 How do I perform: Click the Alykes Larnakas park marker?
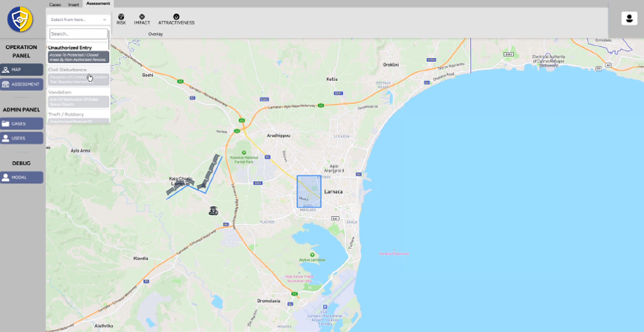coord(312,255)
